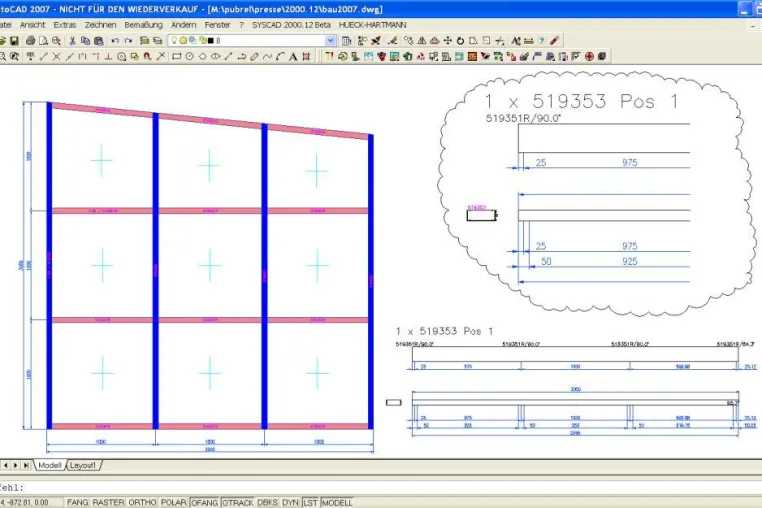Toggle FANG snap mode in status bar

tap(78, 502)
